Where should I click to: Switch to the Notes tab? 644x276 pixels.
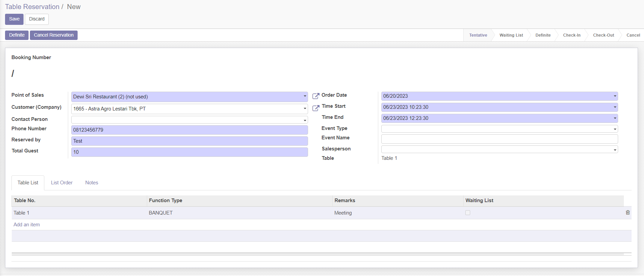(92, 183)
